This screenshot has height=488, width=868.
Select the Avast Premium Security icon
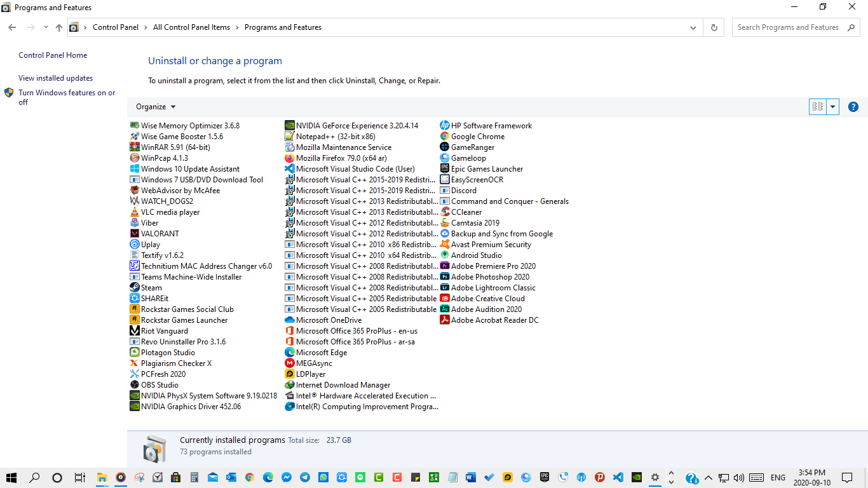[445, 245]
